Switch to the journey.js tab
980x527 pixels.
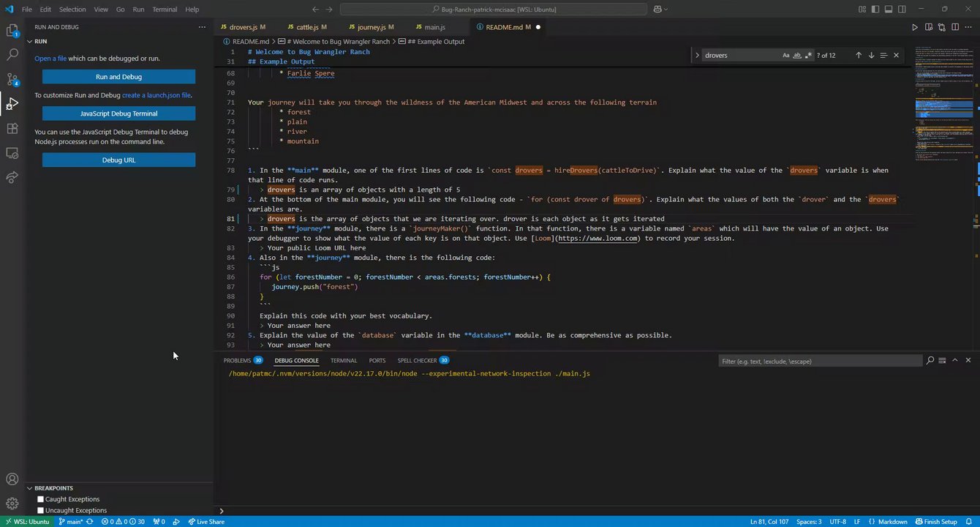coord(371,27)
